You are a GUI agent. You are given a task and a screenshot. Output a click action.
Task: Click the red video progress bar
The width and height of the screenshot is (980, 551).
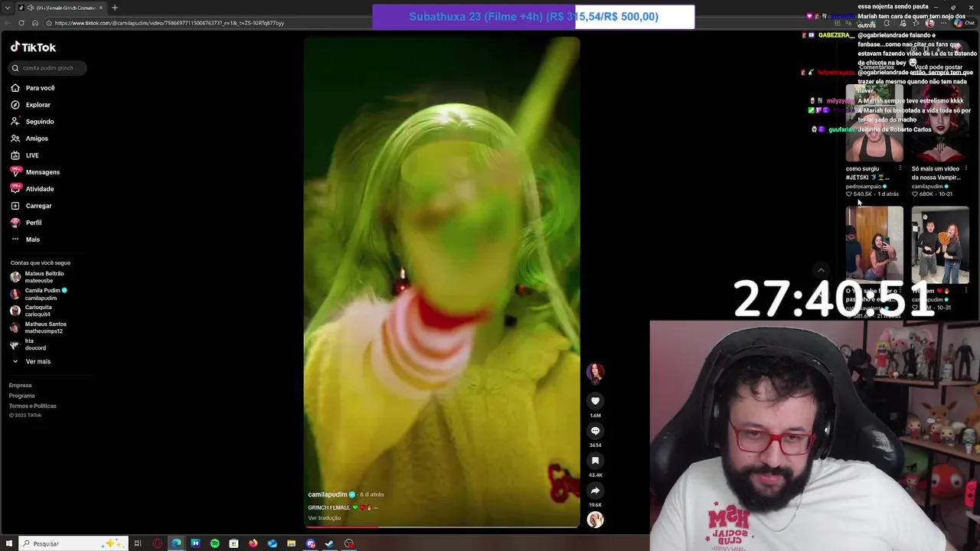pyautogui.click(x=442, y=527)
